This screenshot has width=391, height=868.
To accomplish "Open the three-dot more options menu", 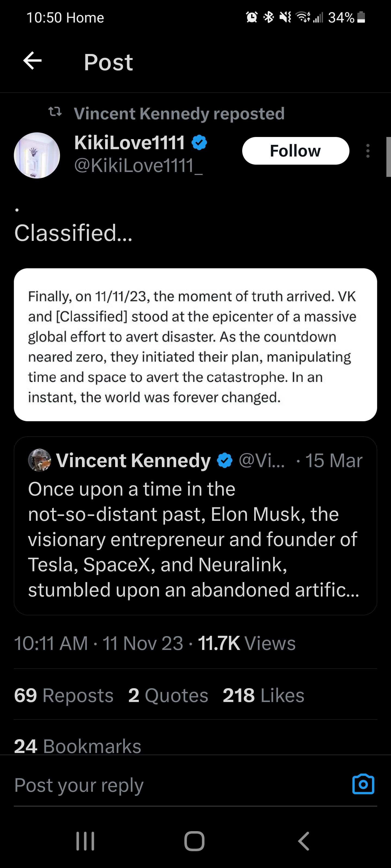I will coord(368,151).
